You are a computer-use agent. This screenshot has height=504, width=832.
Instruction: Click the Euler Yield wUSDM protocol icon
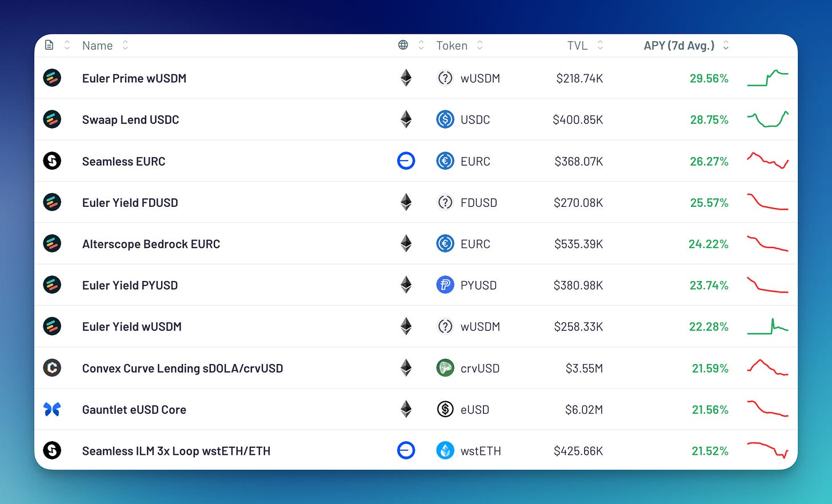point(52,326)
